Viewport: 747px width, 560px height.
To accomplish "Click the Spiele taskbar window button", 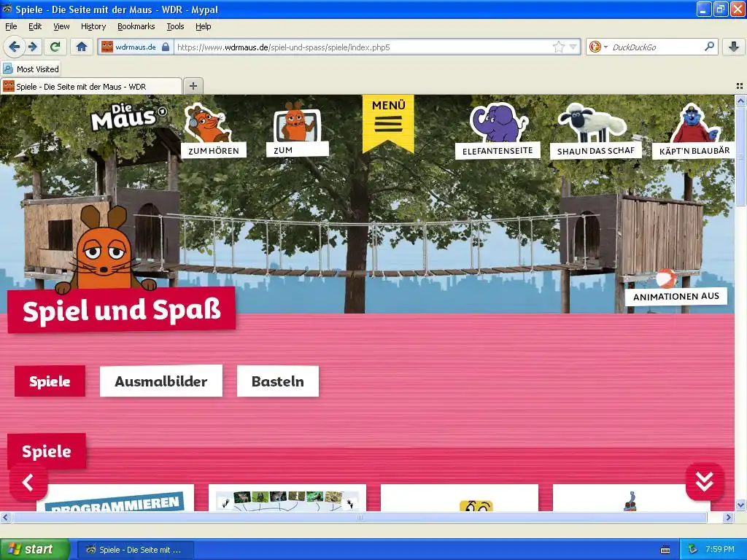I will click(x=135, y=550).
